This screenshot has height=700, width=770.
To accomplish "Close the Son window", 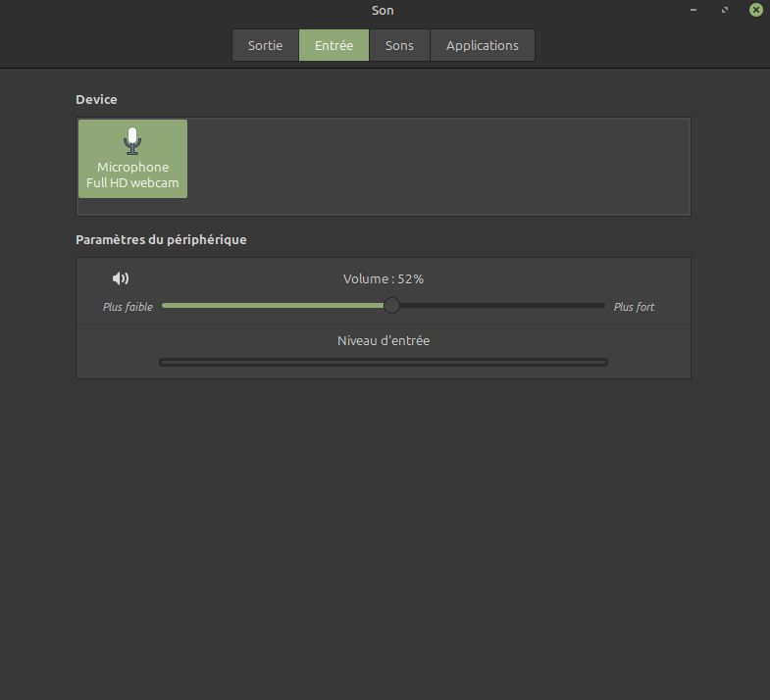I will [756, 10].
